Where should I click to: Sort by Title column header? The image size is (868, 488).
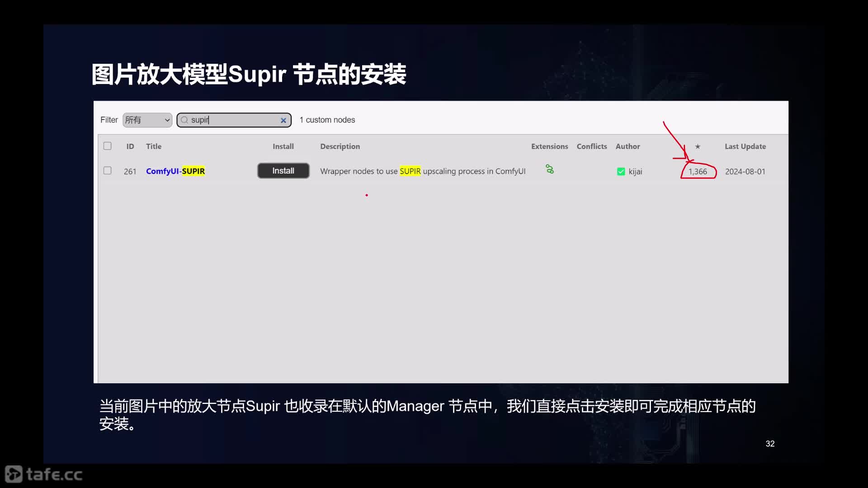coord(153,146)
